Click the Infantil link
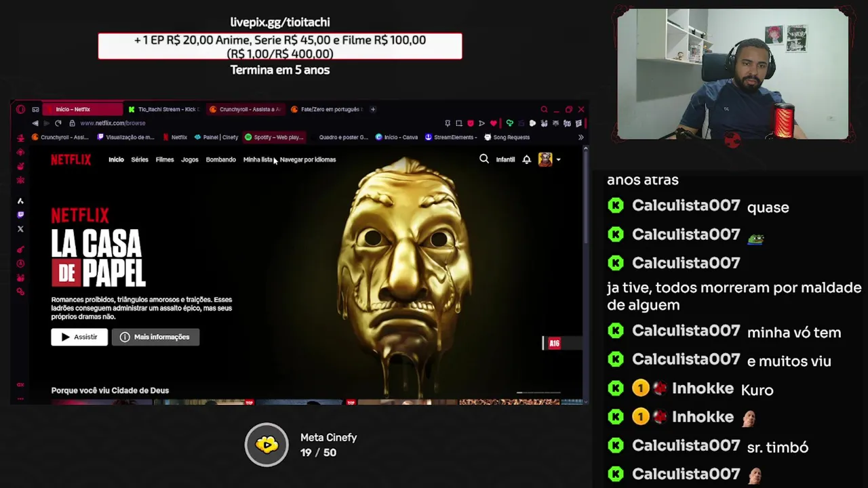The width and height of the screenshot is (868, 488). (x=505, y=159)
